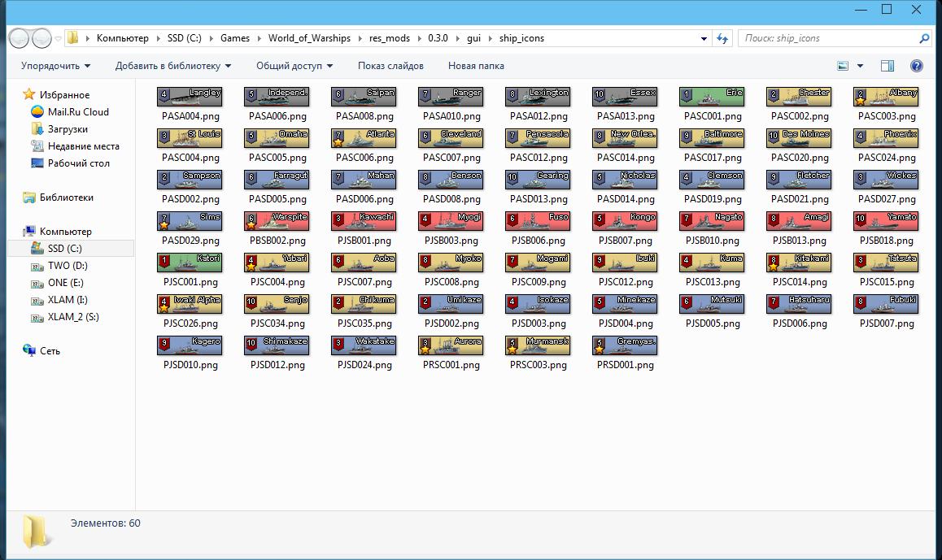
Task: Open the view options dropdown arrow
Action: 860,66
